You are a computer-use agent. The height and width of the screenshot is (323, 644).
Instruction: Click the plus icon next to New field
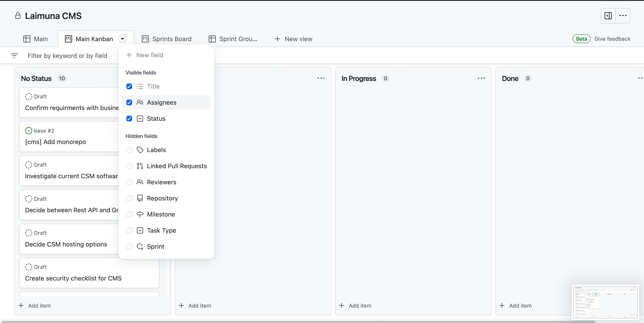129,55
